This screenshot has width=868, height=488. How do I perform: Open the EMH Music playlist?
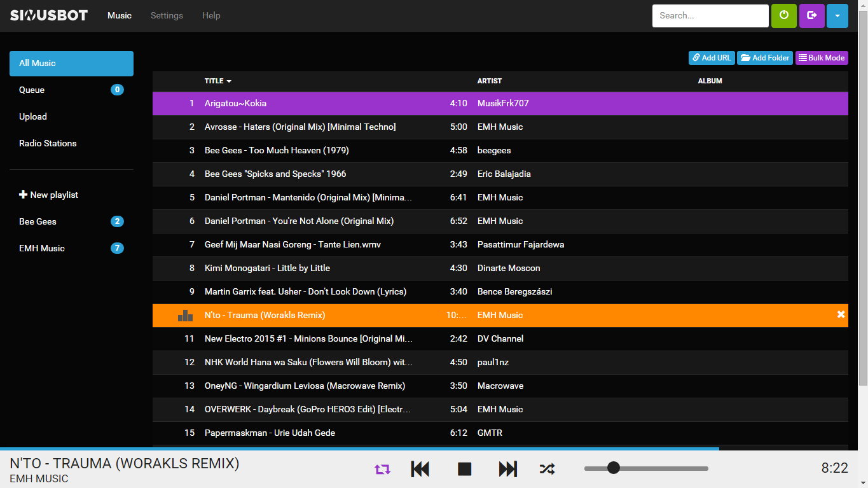(71, 249)
